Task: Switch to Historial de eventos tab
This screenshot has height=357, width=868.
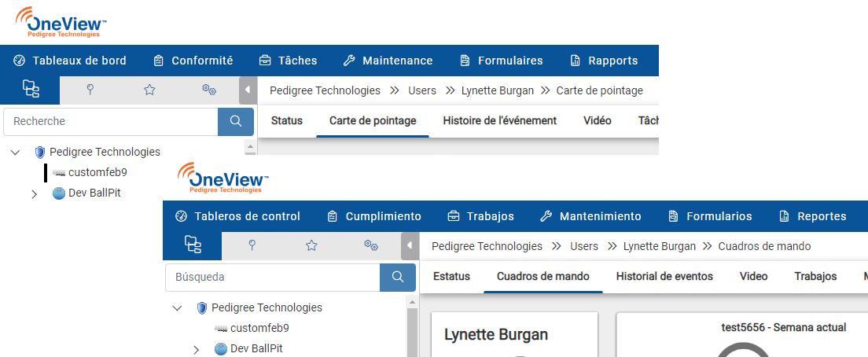Action: (x=664, y=276)
